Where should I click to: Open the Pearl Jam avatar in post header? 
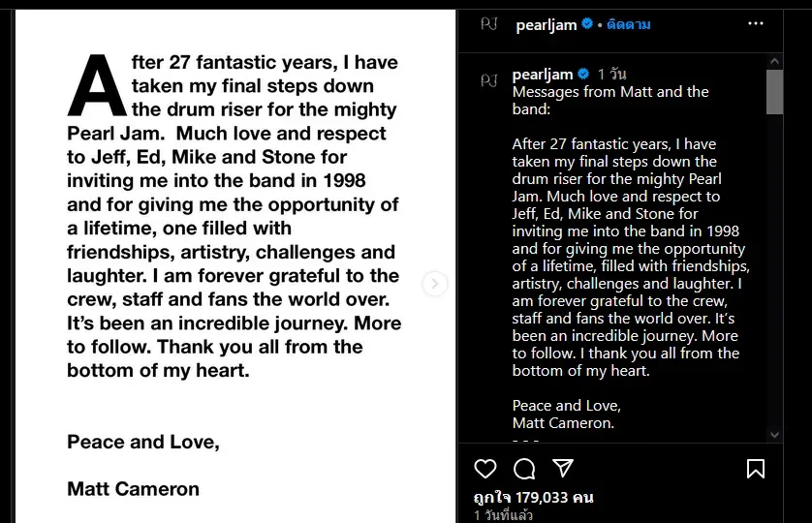click(x=489, y=24)
